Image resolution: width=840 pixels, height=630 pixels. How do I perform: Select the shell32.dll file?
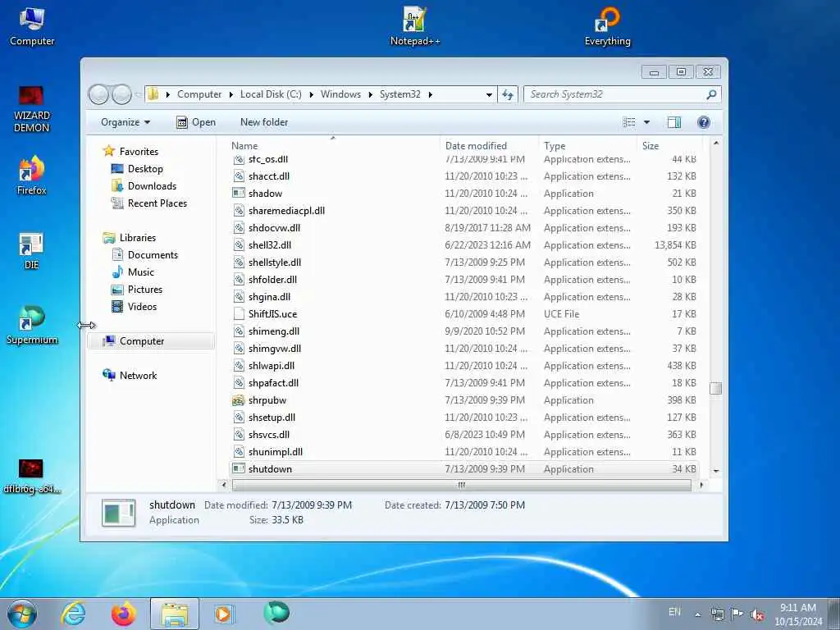(464, 245)
